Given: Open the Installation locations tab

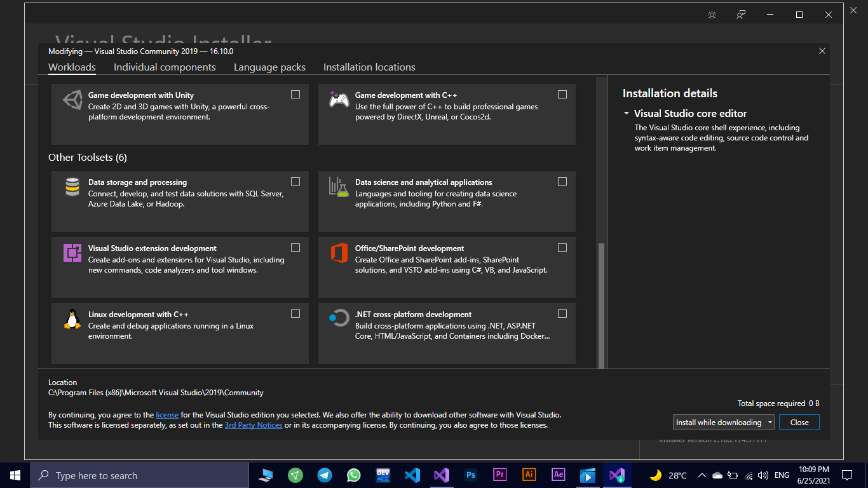Looking at the screenshot, I should (369, 67).
